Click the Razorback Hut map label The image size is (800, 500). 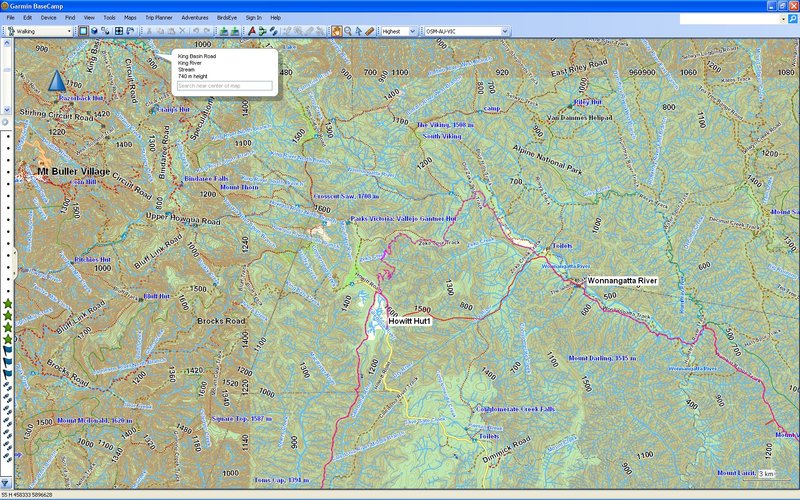tap(82, 97)
